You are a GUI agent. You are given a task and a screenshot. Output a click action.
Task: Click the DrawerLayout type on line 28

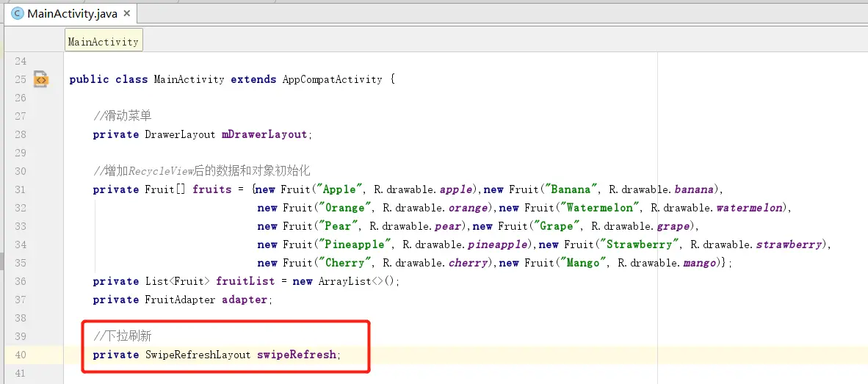coord(180,134)
